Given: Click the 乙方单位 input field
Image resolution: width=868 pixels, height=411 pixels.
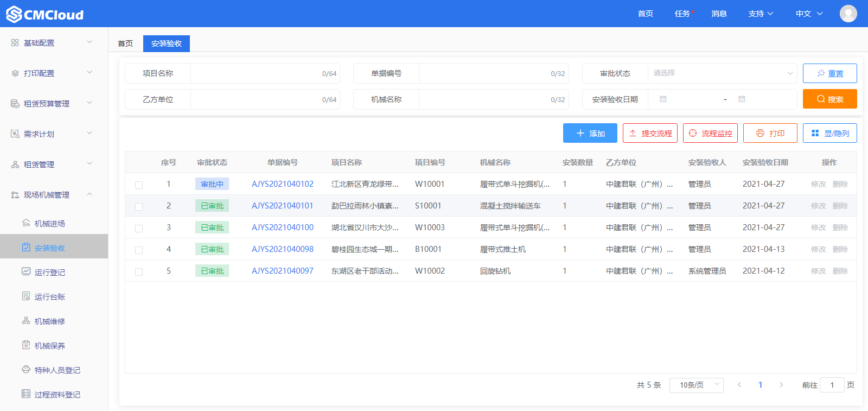Looking at the screenshot, I should pos(265,99).
